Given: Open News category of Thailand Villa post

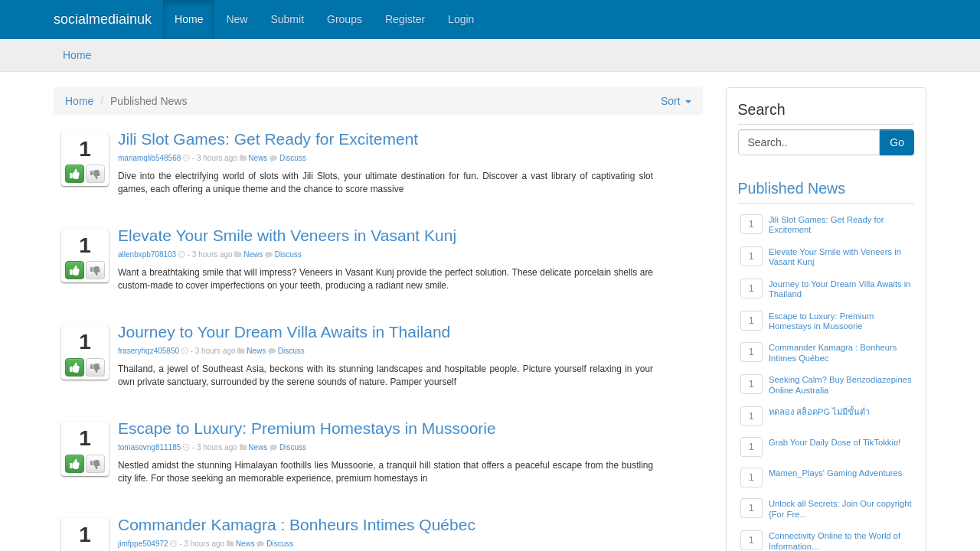Looking at the screenshot, I should 256,351.
